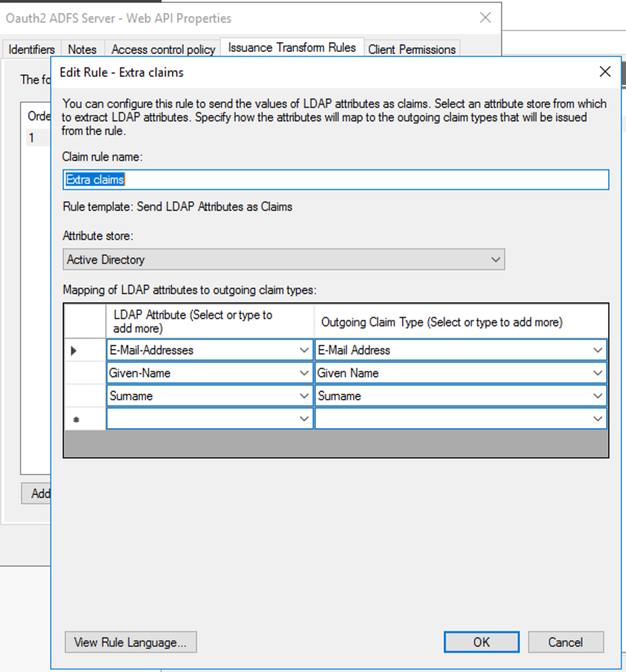Click the Outgoing Claim Type column header
The image size is (626, 672).
click(x=461, y=321)
